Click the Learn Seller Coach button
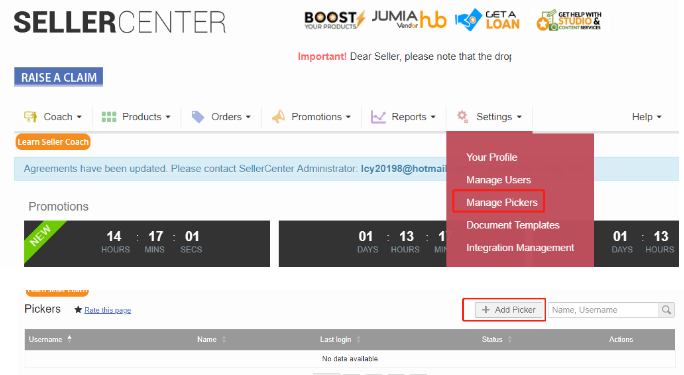Viewport: 684px width, 375px height. point(53,142)
